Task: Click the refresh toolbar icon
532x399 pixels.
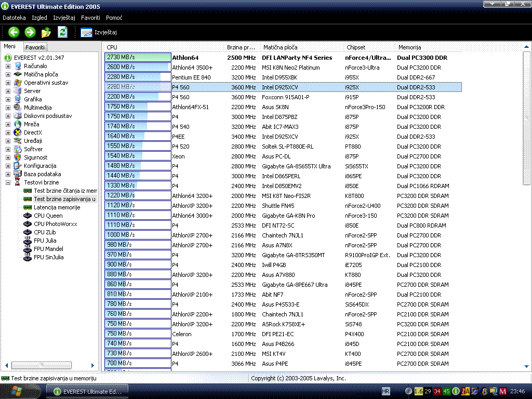Action: [62, 32]
